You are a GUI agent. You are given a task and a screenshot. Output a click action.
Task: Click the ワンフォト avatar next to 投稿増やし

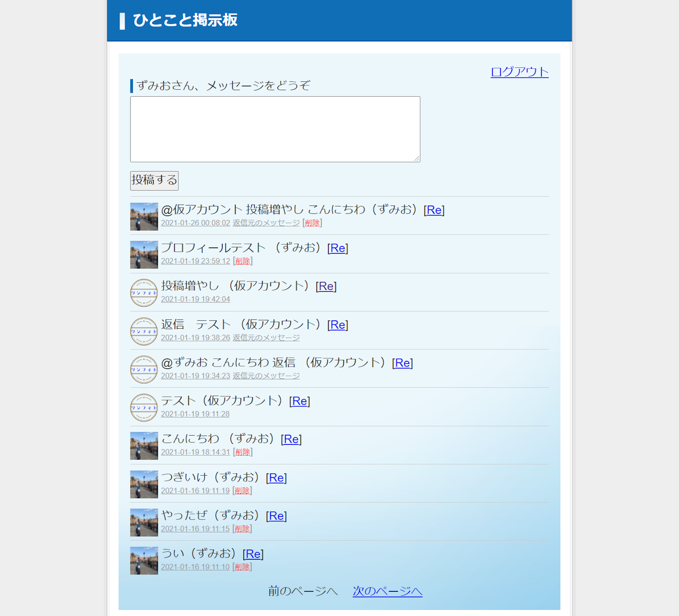click(143, 293)
